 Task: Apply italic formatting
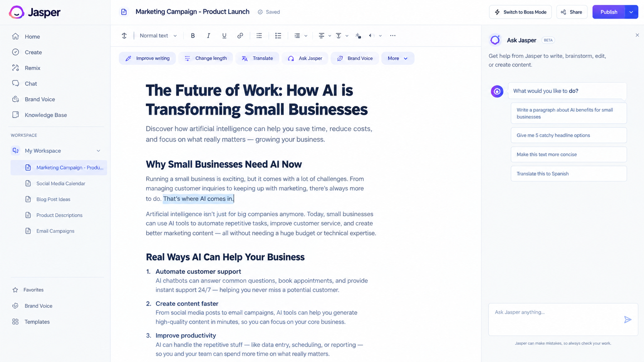pyautogui.click(x=208, y=36)
